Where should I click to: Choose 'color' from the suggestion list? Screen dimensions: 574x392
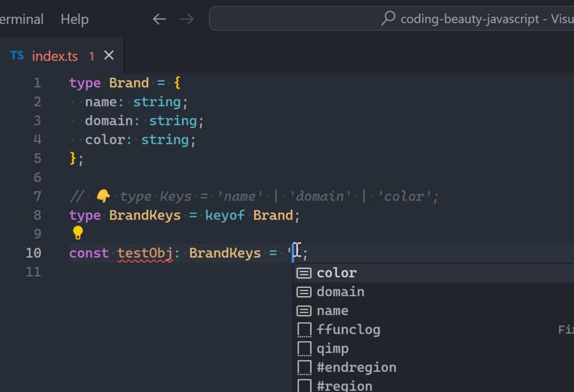[x=433, y=273]
